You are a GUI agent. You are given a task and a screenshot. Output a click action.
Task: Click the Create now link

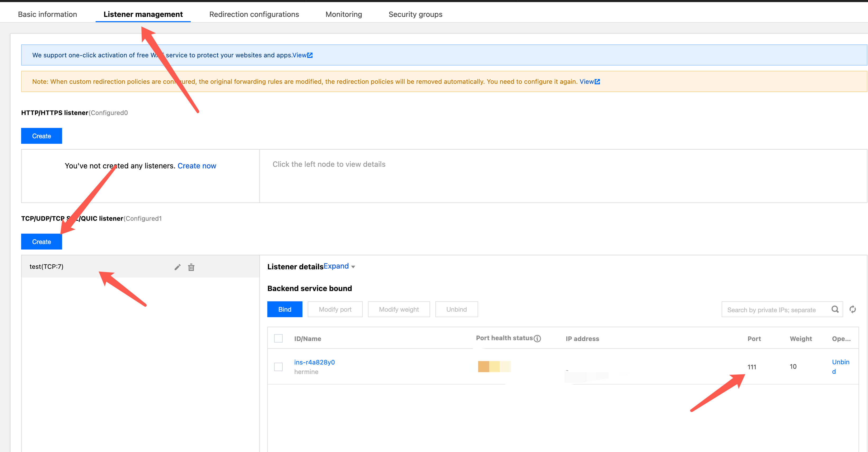[197, 166]
